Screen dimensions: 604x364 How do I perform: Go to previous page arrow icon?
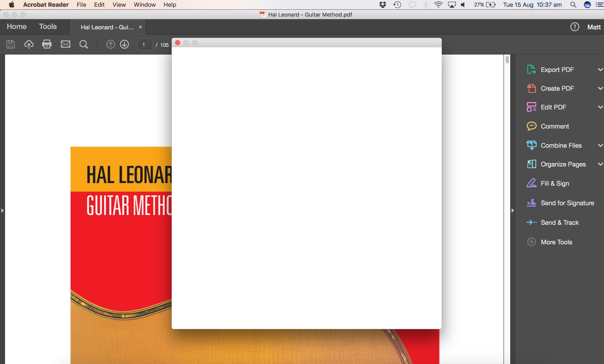tap(111, 44)
